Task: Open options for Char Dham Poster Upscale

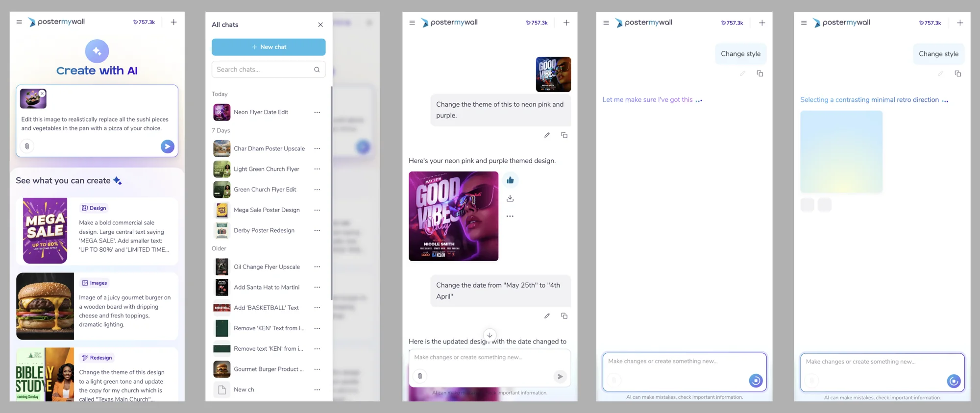Action: click(x=317, y=148)
